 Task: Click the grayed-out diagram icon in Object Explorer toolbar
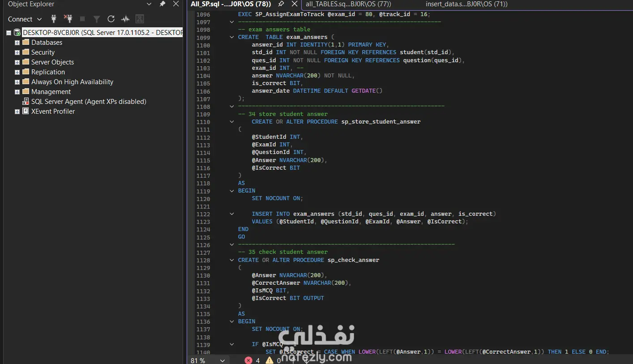click(140, 19)
